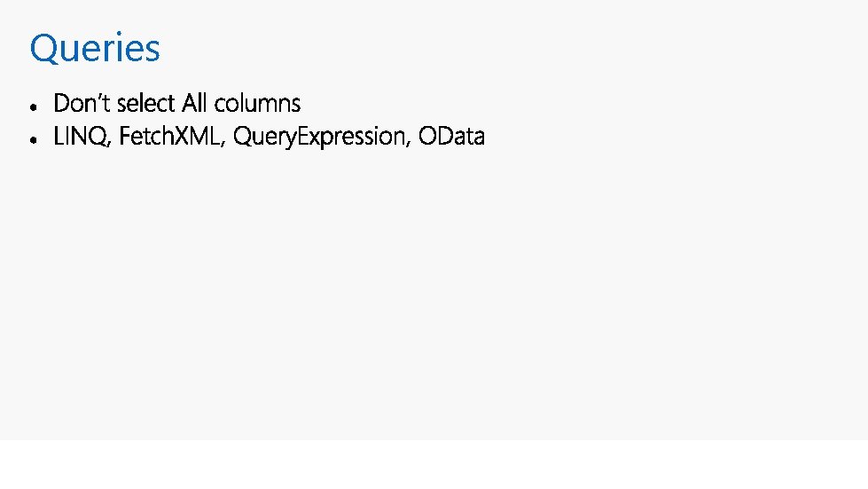The height and width of the screenshot is (489, 868).
Task: Click the comma right after "QueryExpression"
Action: 408,144
